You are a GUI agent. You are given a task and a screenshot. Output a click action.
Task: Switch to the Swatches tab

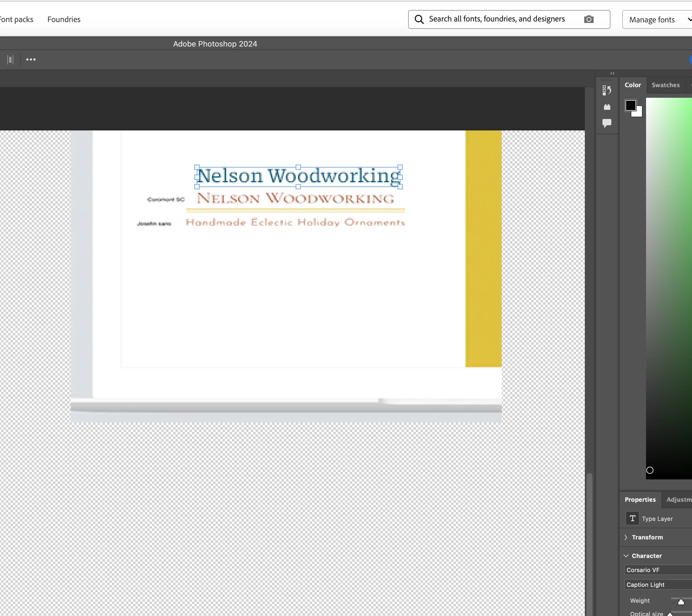665,85
